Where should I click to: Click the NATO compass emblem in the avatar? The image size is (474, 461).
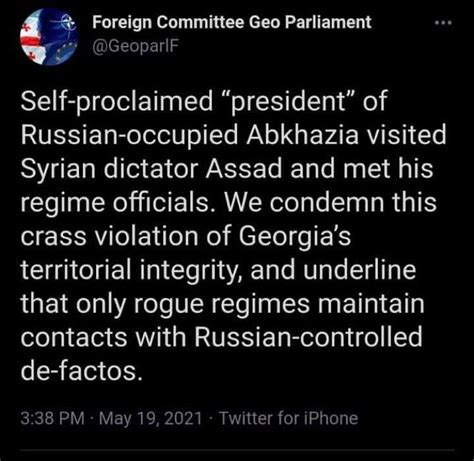coord(66,23)
